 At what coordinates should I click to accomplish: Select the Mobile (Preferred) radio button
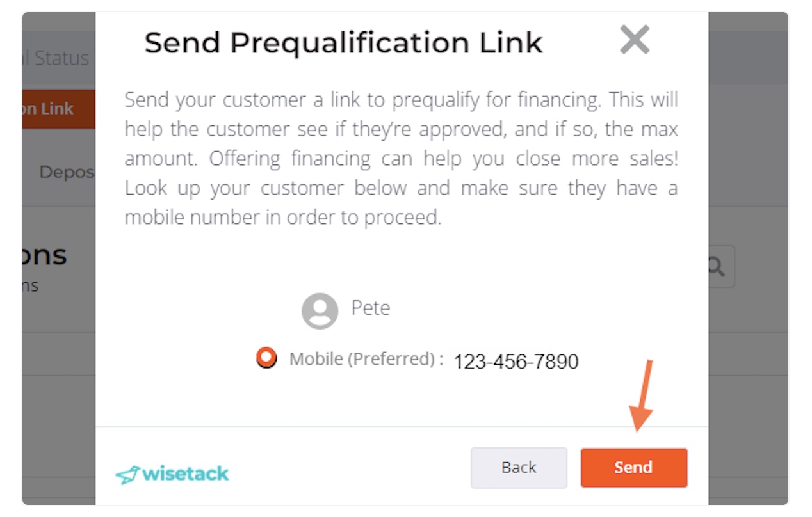coord(266,358)
